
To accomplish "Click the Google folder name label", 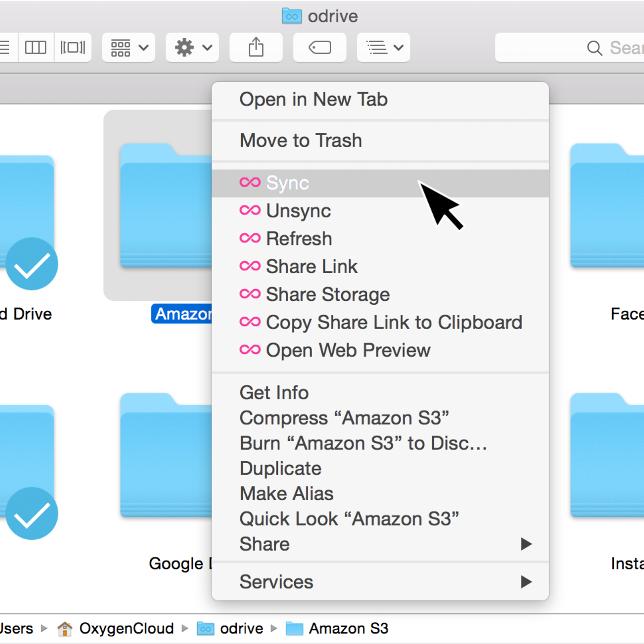I will pyautogui.click(x=180, y=564).
